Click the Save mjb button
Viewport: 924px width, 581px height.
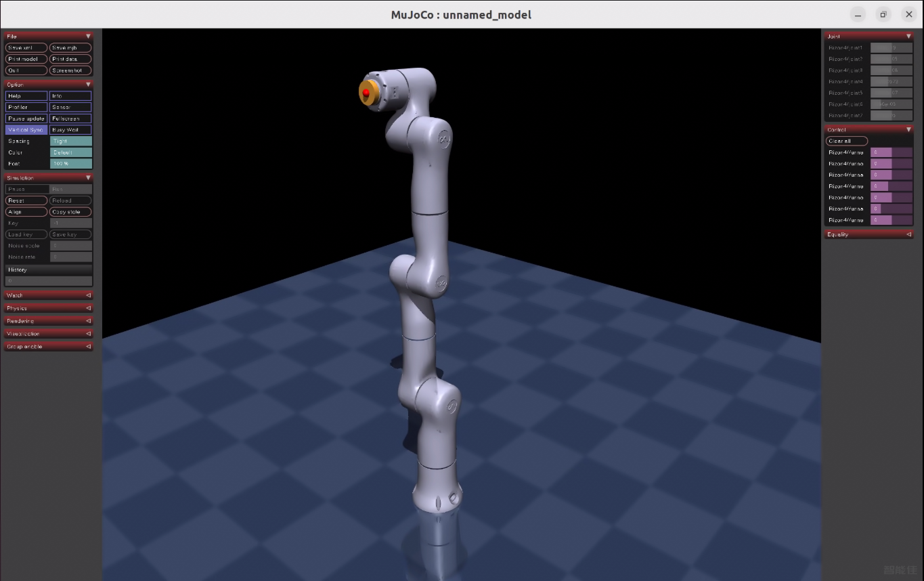[71, 48]
